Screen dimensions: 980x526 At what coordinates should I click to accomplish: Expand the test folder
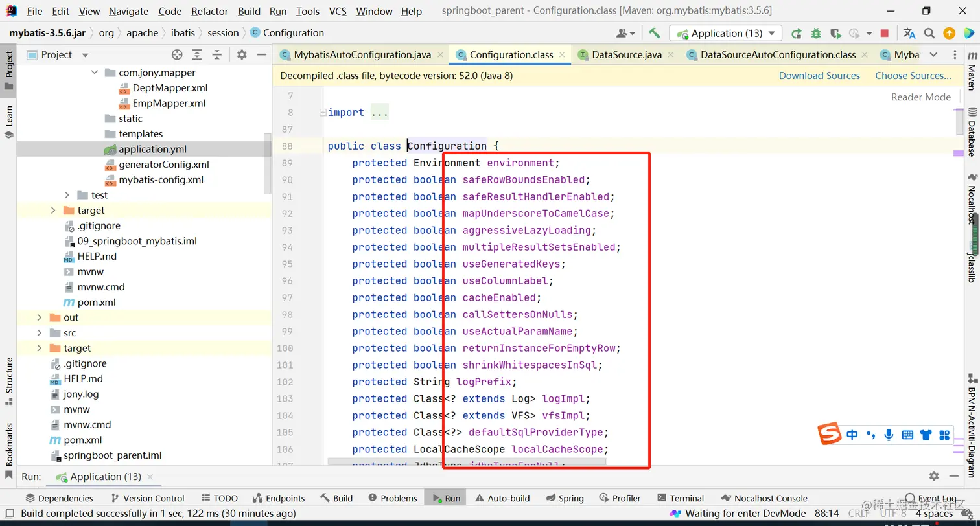(x=67, y=195)
